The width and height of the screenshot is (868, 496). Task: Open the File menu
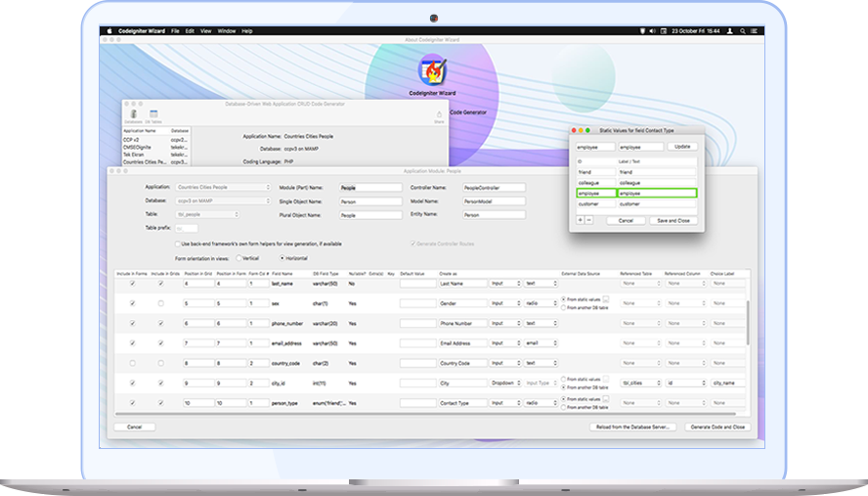pyautogui.click(x=175, y=31)
